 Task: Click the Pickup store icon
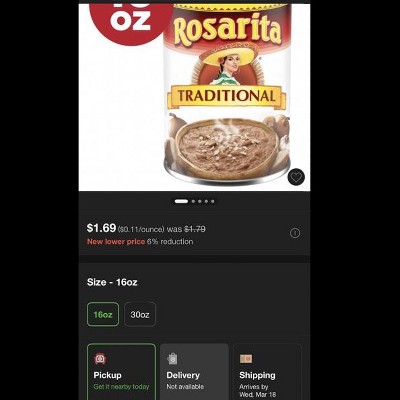[100, 359]
